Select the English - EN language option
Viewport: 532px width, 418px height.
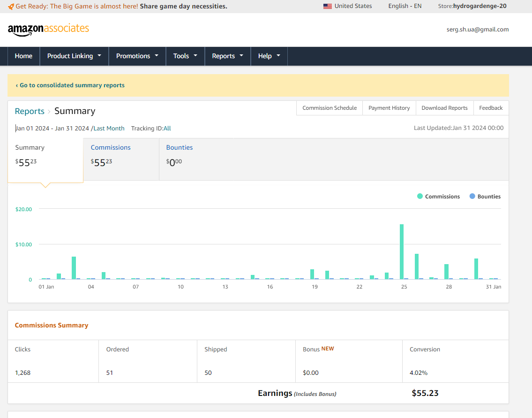(405, 6)
